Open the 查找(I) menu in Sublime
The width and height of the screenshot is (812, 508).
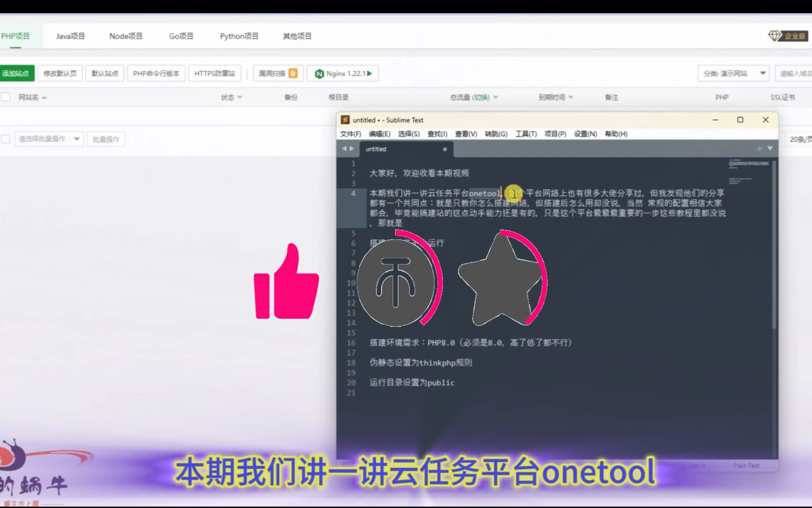(x=437, y=134)
